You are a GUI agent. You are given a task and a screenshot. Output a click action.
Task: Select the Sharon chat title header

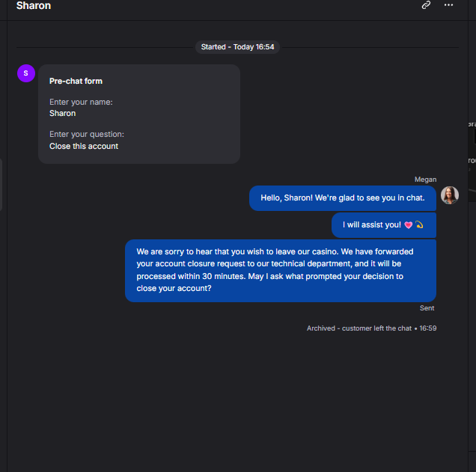(34, 5)
